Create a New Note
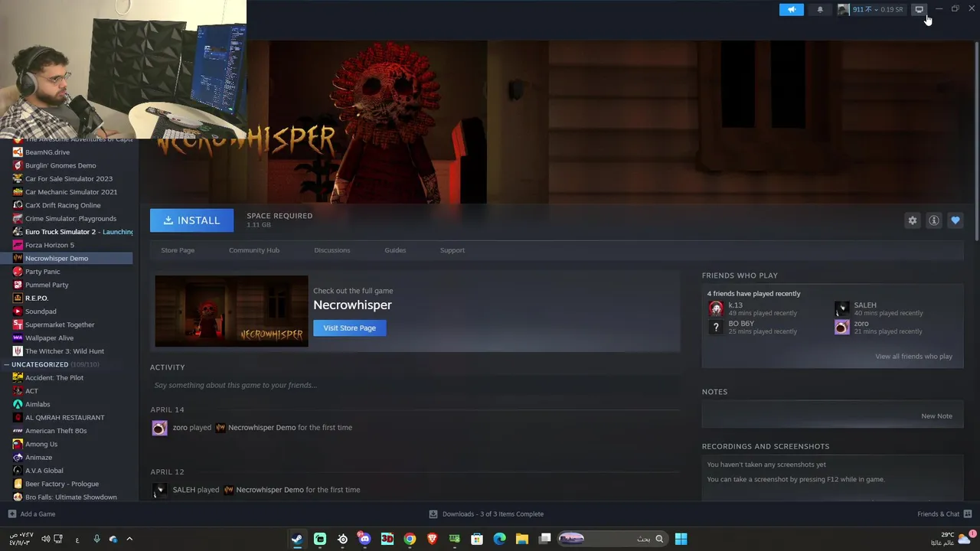This screenshot has width=980, height=551. point(936,416)
